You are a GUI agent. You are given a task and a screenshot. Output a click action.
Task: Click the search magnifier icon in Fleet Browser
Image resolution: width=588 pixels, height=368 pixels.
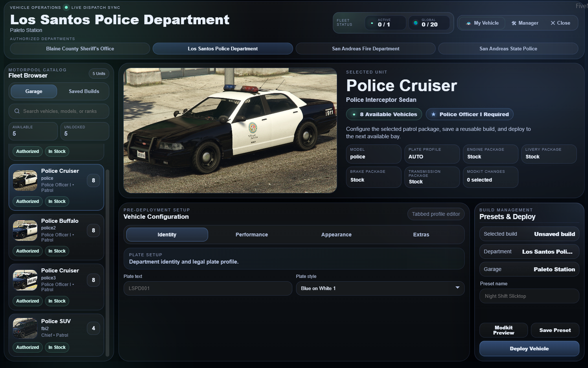tap(17, 111)
